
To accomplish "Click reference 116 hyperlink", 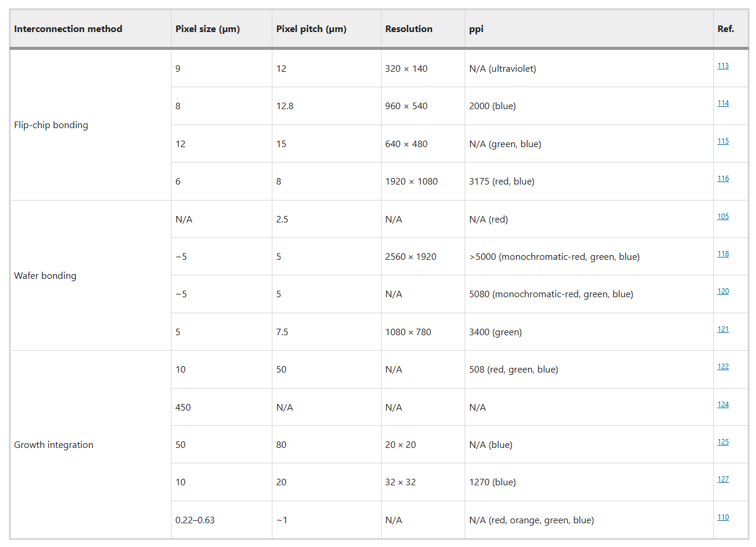I will tap(723, 179).
